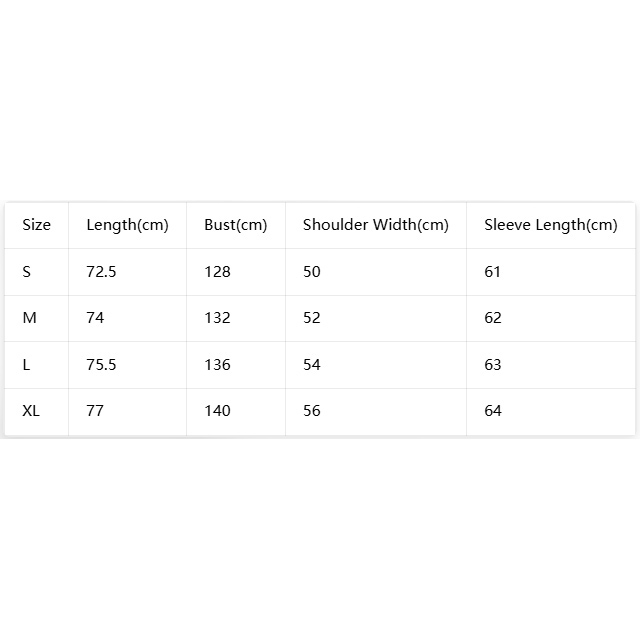Click the 128 bust value
This screenshot has width=640, height=640.
point(218,272)
